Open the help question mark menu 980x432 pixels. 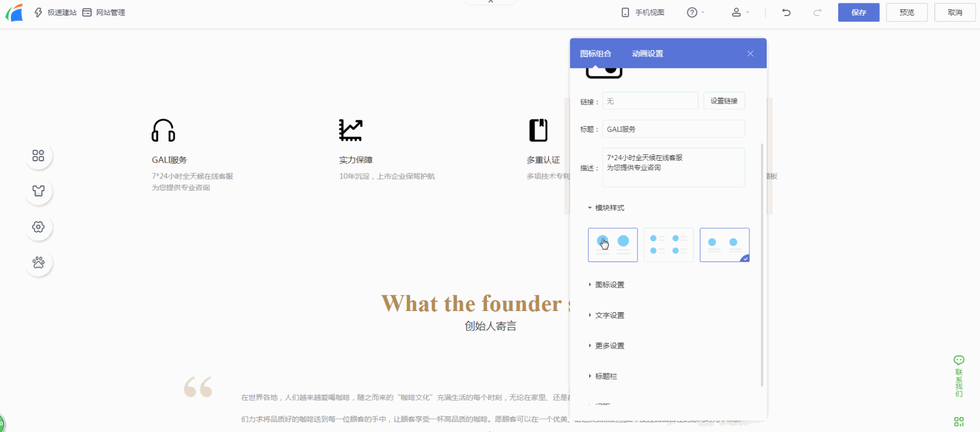696,12
